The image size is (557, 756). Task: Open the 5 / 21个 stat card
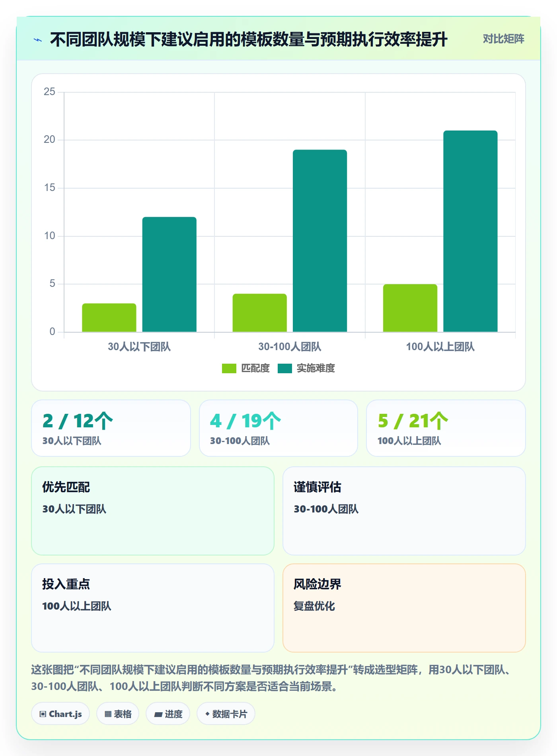click(x=446, y=428)
